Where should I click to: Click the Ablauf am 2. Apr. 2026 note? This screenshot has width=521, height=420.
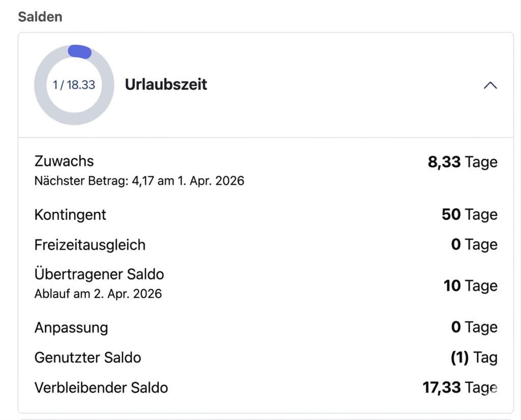(98, 294)
